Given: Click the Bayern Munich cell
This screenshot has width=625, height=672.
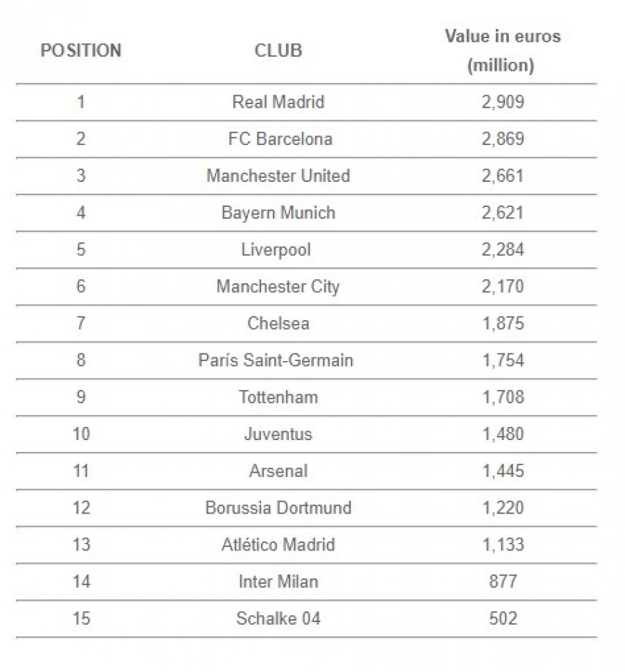Looking at the screenshot, I should click(278, 212).
